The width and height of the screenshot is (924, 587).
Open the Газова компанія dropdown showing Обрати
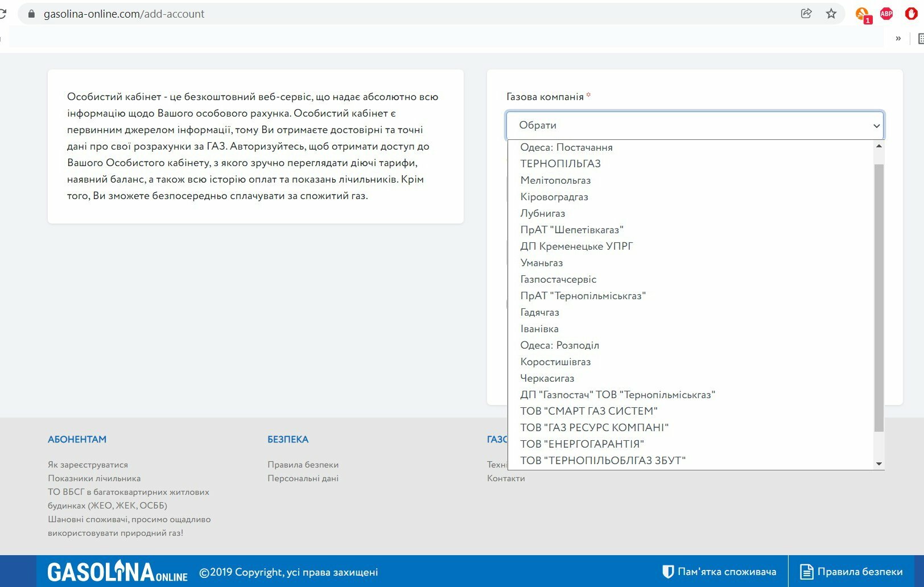click(695, 125)
